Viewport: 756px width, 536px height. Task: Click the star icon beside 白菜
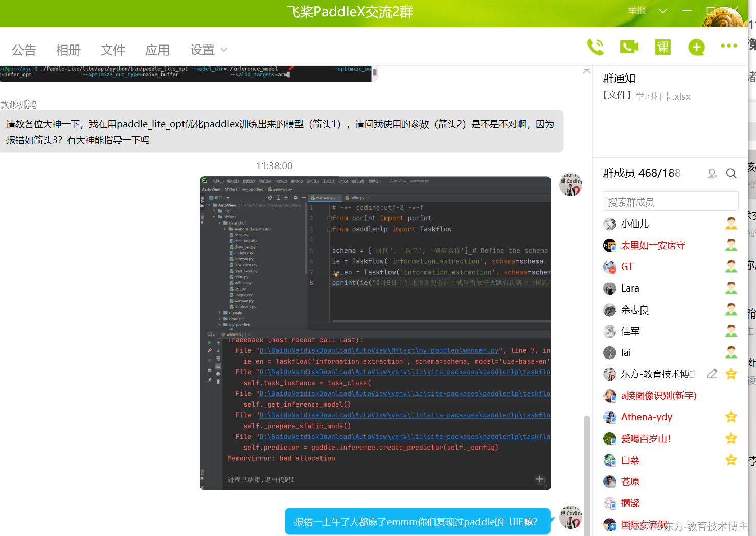[x=731, y=460]
